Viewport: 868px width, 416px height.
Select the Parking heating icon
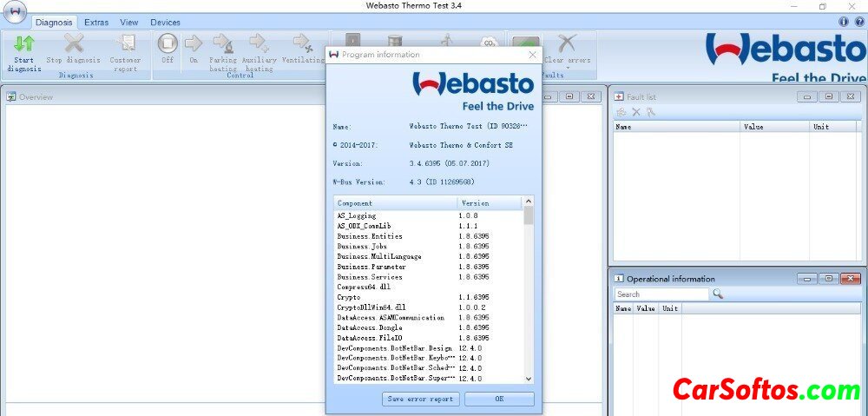(223, 44)
